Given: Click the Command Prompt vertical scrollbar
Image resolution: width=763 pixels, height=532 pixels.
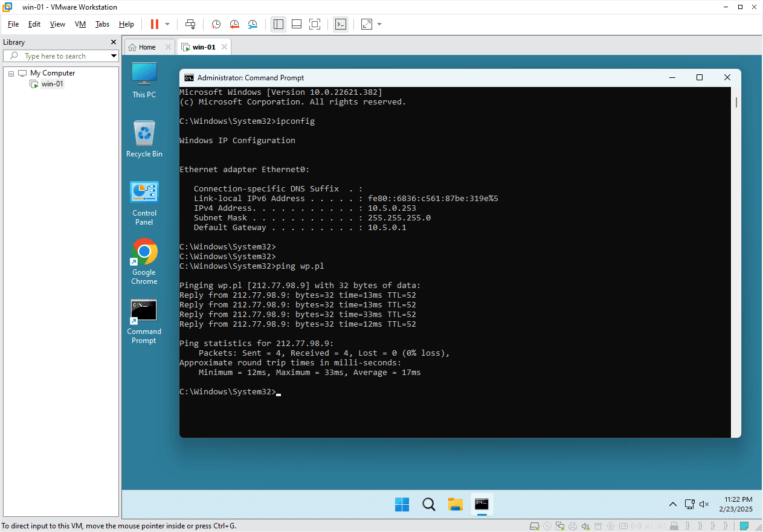Looking at the screenshot, I should coord(736,242).
